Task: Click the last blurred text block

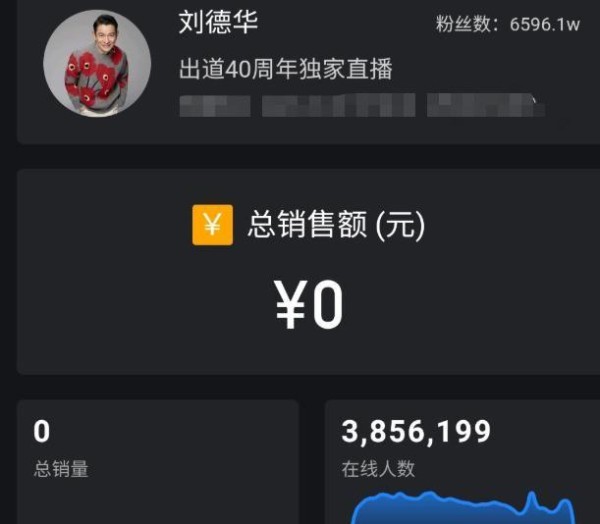Action: [485, 105]
